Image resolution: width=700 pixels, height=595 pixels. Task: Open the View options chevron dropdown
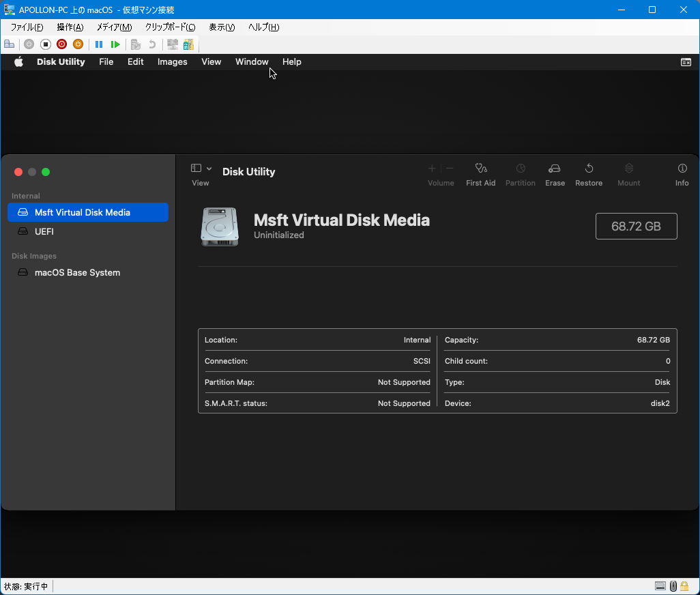pos(209,169)
